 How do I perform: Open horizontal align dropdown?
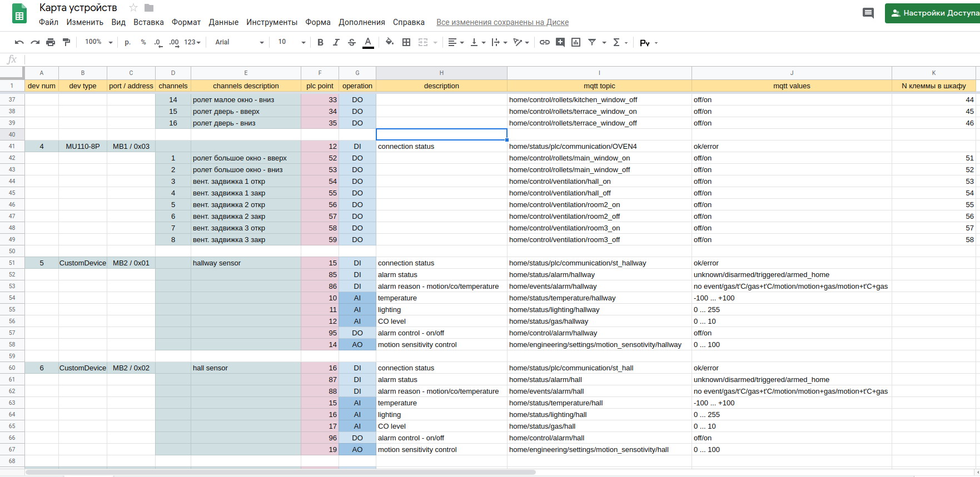click(456, 42)
